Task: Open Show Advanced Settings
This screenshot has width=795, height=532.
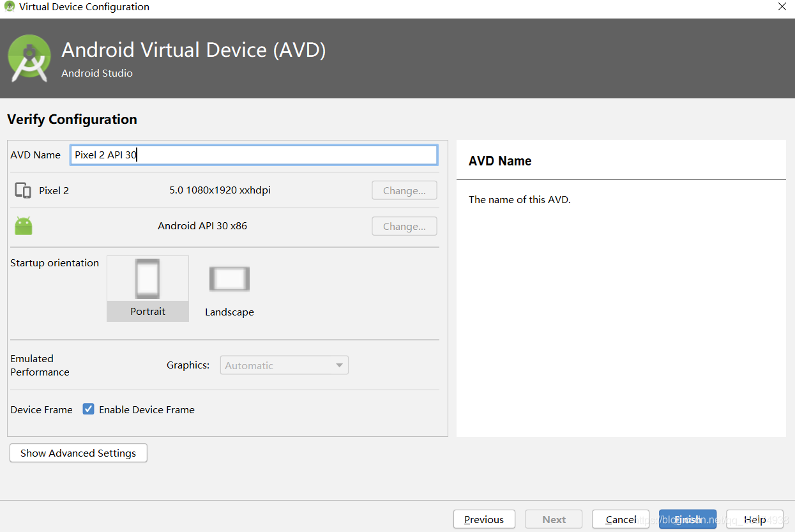Action: (x=79, y=453)
